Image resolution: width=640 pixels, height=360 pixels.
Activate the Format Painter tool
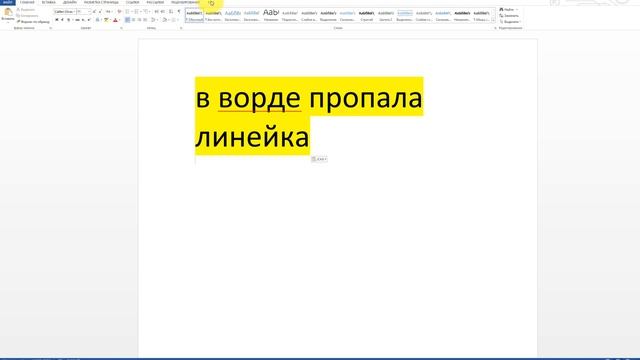33,22
